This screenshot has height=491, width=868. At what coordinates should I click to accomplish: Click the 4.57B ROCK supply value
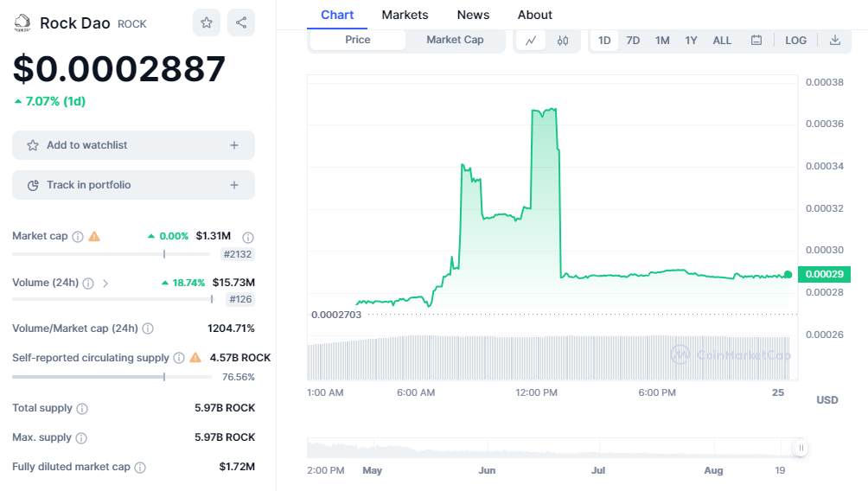coord(240,358)
